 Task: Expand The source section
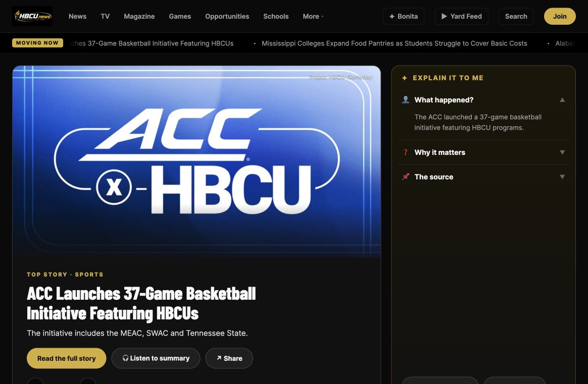click(483, 177)
